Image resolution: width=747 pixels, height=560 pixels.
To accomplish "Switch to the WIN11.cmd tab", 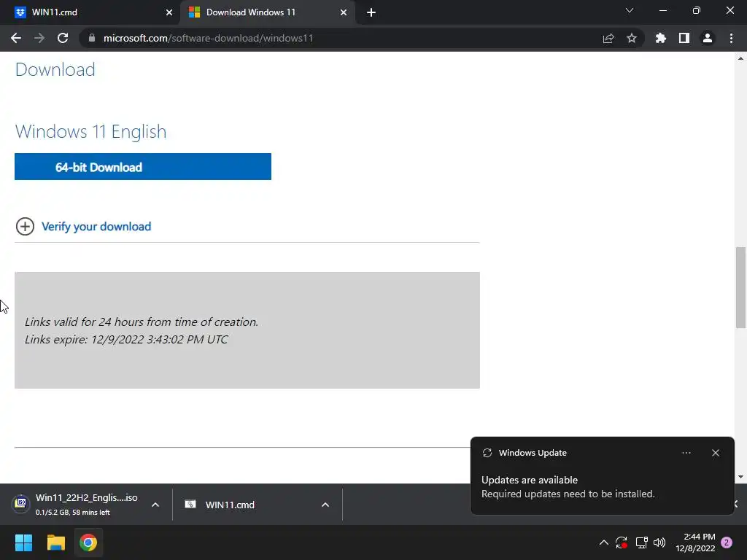I will [x=90, y=12].
